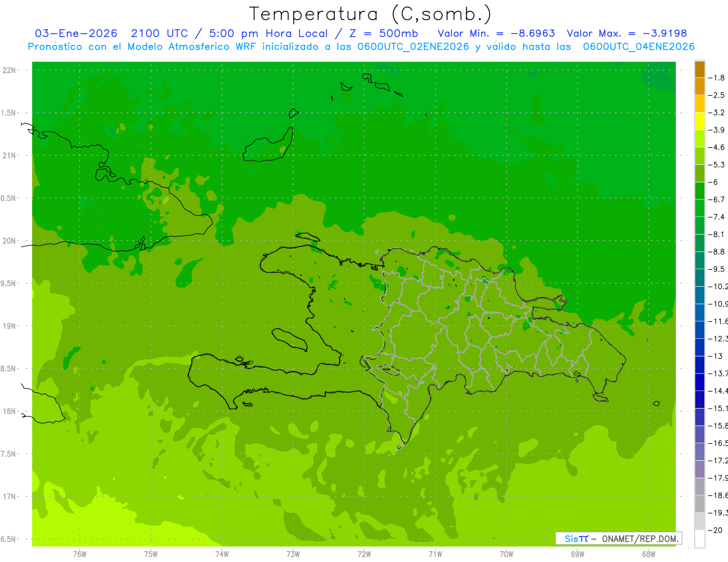
Task: Click the "8.5N" latitude label
Action: pos(9,369)
